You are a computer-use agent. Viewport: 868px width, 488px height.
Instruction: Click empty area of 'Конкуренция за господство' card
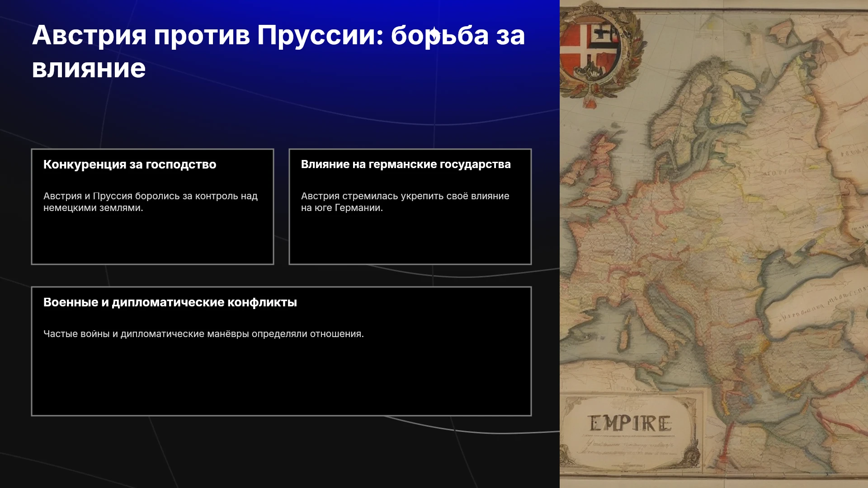(x=152, y=239)
